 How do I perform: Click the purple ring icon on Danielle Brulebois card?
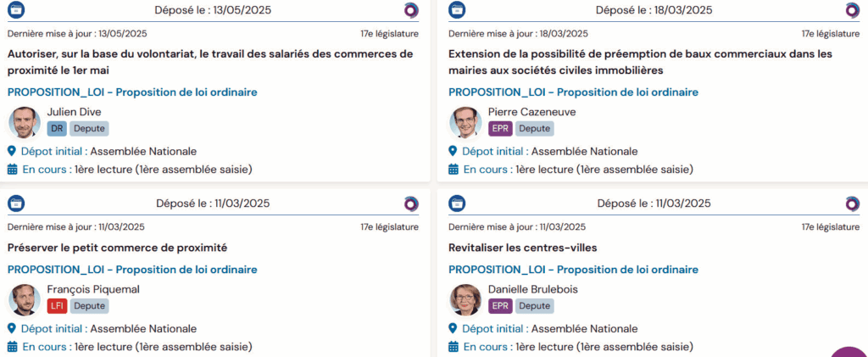pyautogui.click(x=852, y=204)
